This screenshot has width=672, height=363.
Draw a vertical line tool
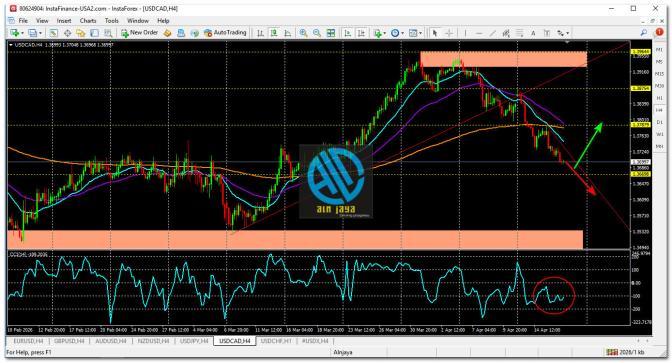[465, 33]
